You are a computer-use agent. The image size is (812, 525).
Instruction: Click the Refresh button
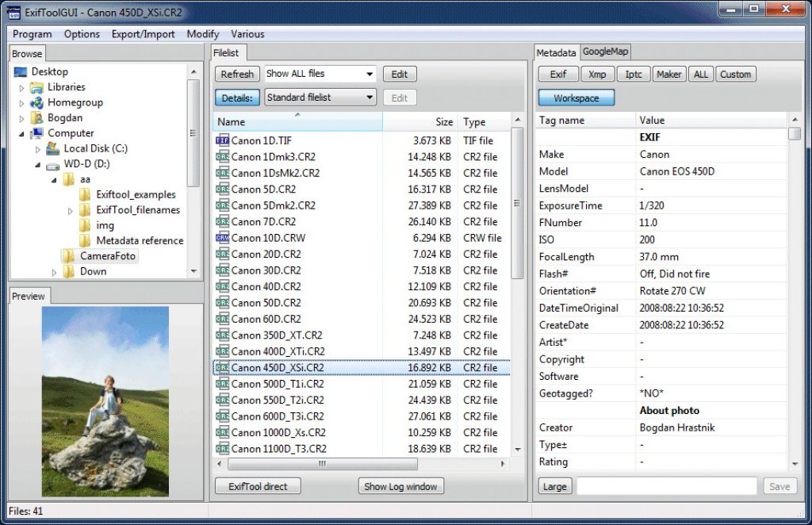[x=237, y=74]
